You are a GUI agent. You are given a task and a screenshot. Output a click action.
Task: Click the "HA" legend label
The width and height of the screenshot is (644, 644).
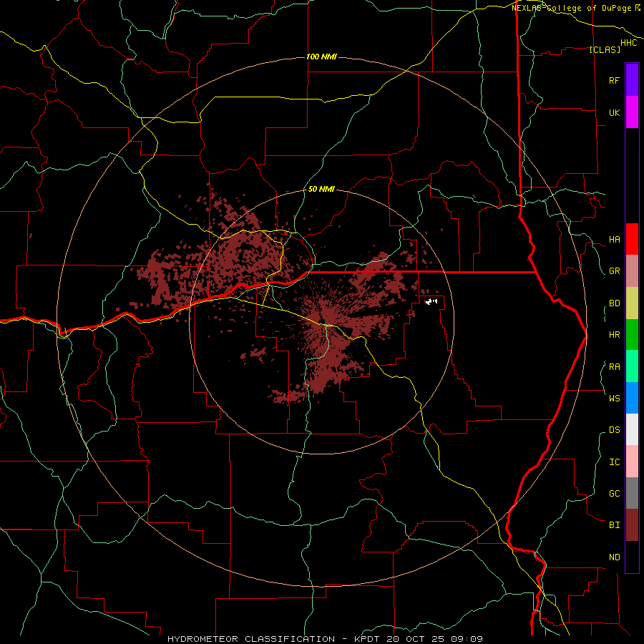(x=614, y=240)
